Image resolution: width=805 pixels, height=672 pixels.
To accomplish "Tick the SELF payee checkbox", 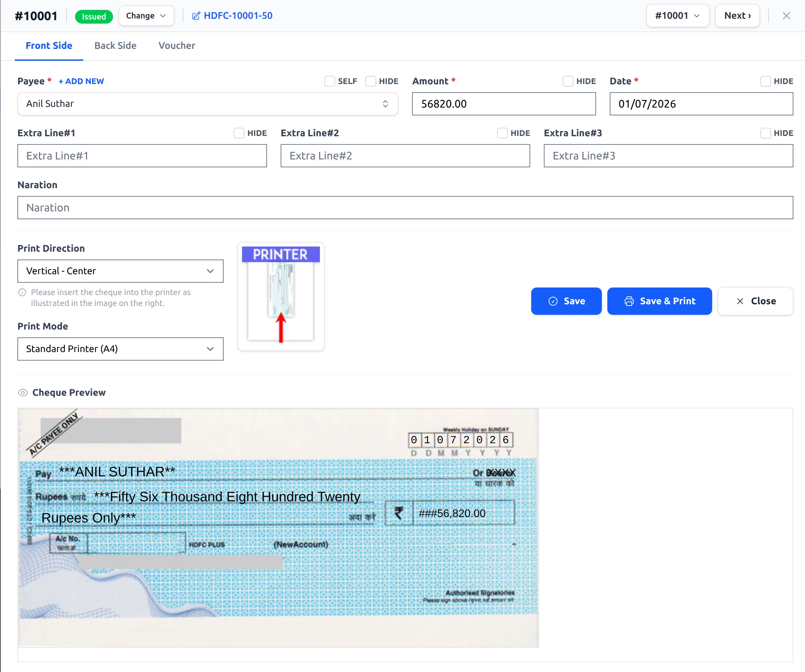I will click(329, 81).
